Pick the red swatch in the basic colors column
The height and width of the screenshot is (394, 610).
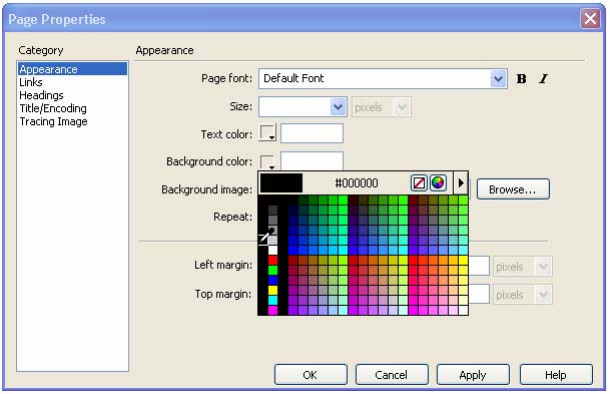coord(273,261)
